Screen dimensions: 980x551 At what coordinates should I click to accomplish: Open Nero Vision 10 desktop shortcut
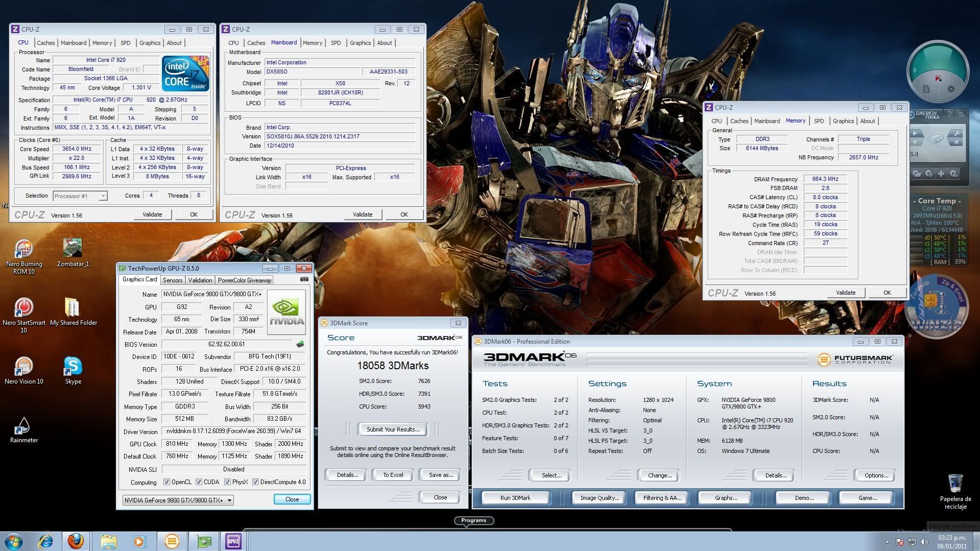[23, 371]
